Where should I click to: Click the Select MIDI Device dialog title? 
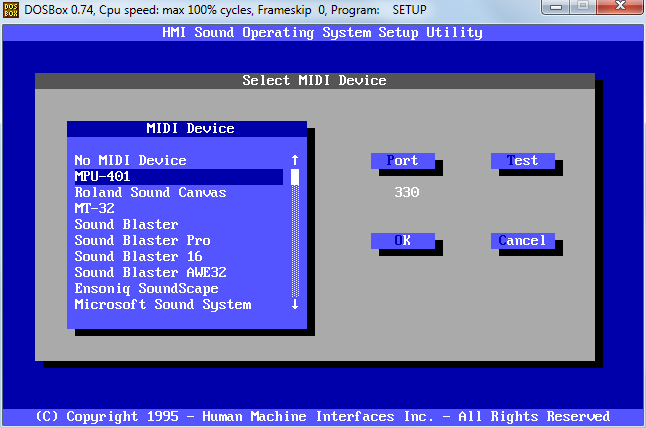click(x=315, y=81)
